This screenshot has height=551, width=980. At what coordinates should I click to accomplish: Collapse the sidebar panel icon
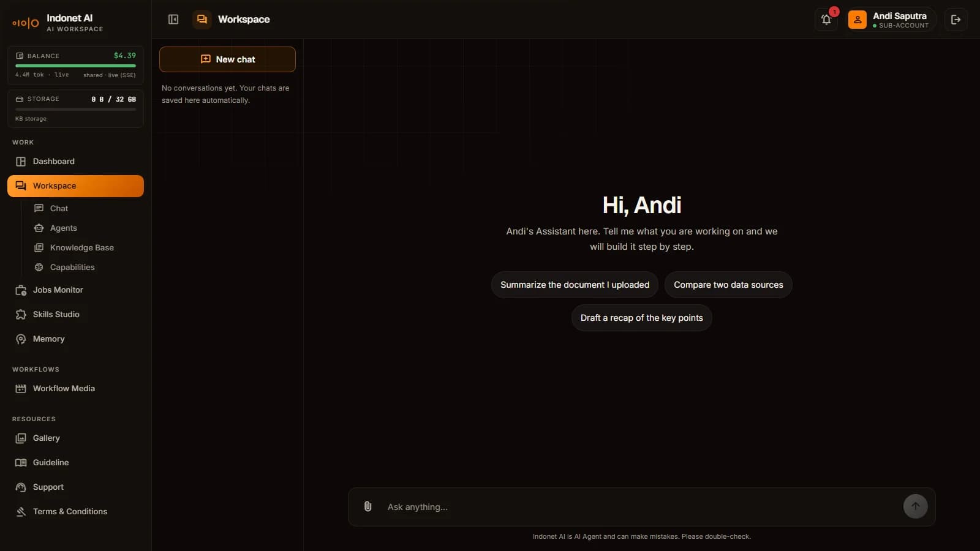pos(173,20)
